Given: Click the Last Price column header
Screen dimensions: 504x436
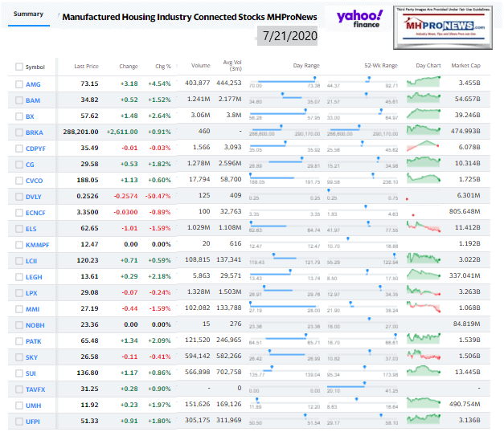Looking at the screenshot, I should click(x=86, y=66).
